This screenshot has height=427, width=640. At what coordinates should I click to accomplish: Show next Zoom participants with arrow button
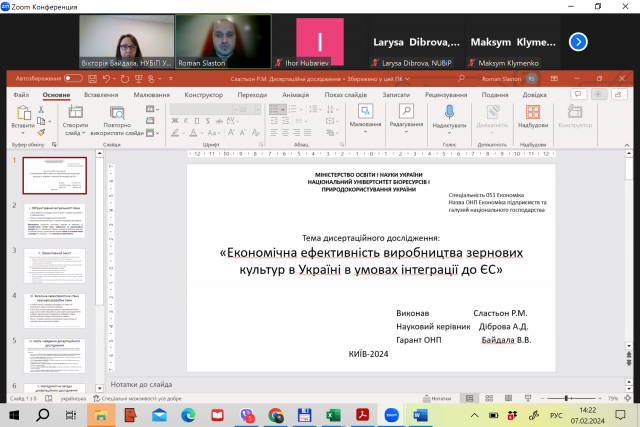(578, 41)
